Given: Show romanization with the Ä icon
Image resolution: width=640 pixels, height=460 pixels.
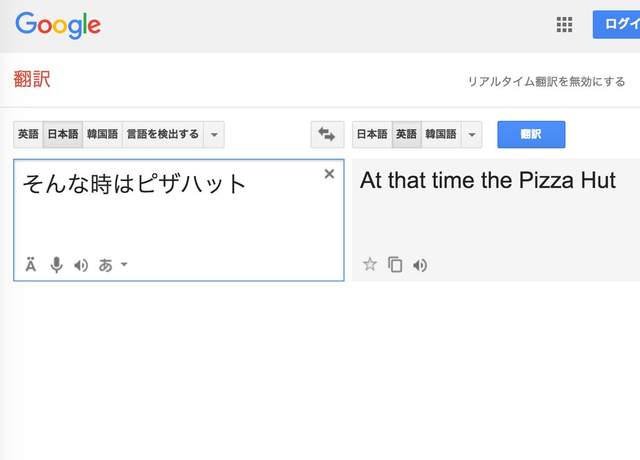Looking at the screenshot, I should point(31,265).
